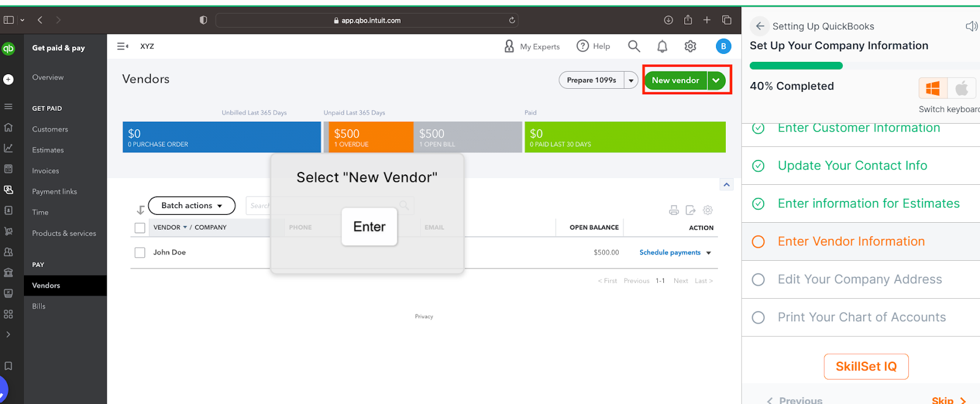
Task: Check the box next to John Doe
Action: [x=140, y=252]
